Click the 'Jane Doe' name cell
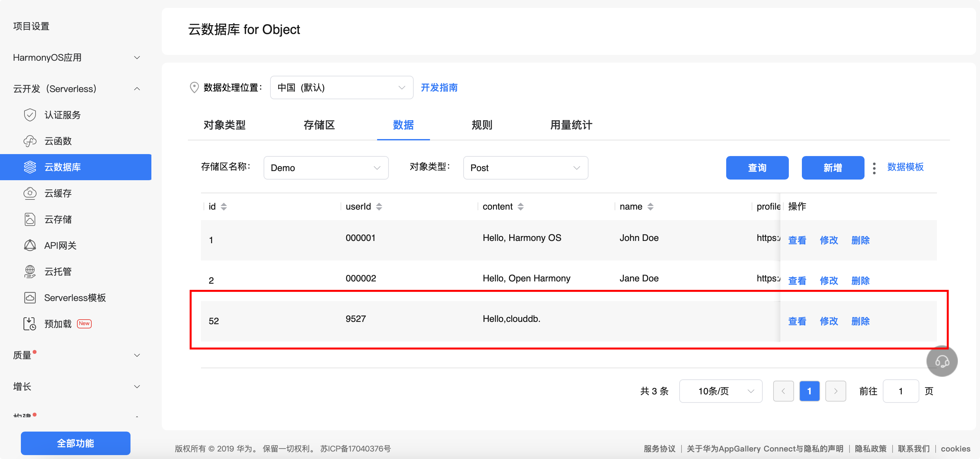 [x=639, y=278]
